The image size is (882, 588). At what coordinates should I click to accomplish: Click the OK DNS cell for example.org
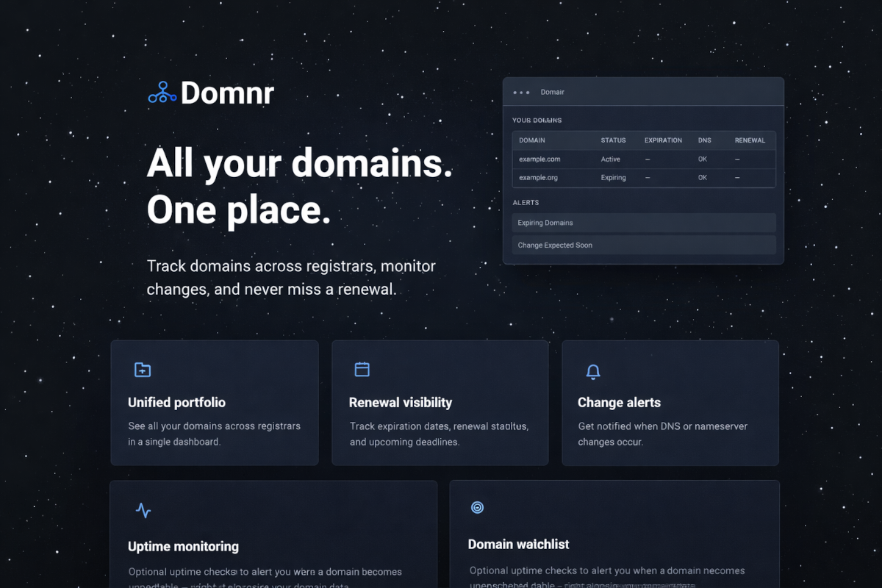click(x=703, y=178)
